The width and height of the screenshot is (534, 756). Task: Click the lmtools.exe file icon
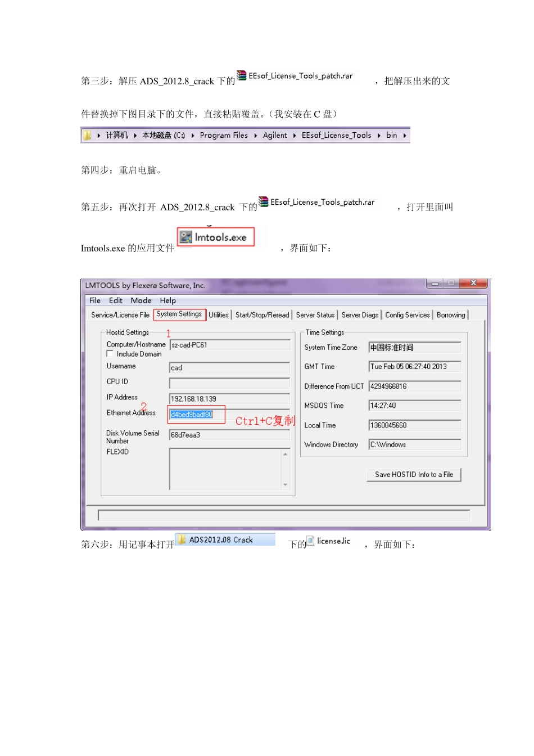click(x=186, y=237)
